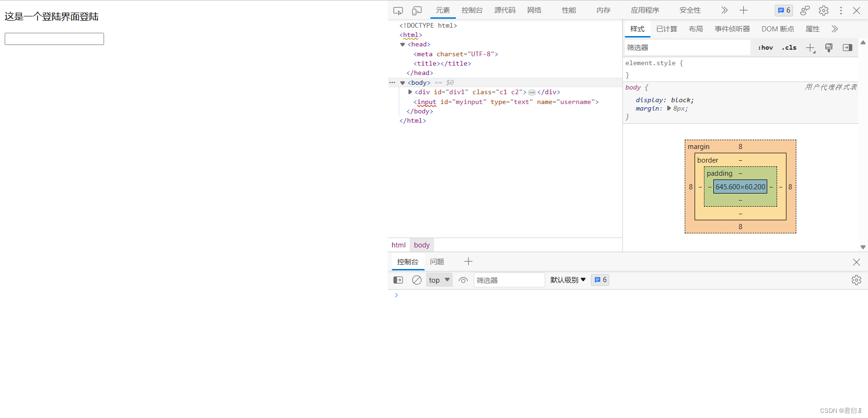This screenshot has width=868, height=418.
Task: Collapse the body element in DOM tree
Action: pos(403,83)
